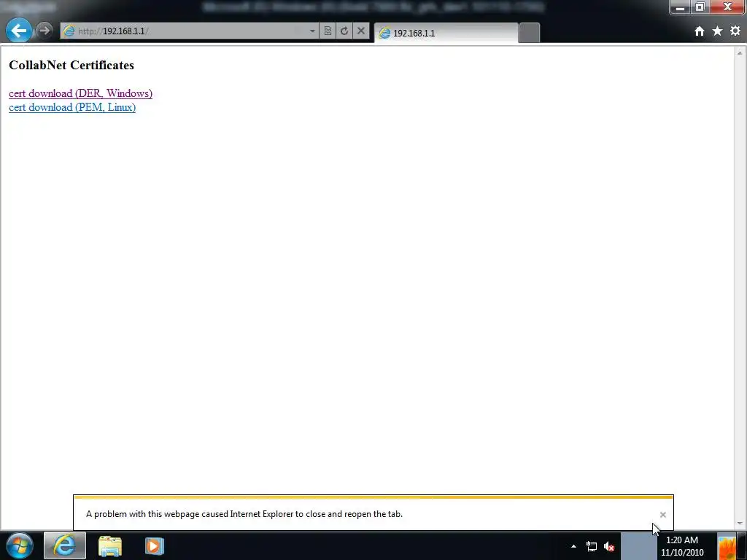Screen dimensions: 747x560
Task: Click the muted volume tray icon
Action: click(x=609, y=546)
